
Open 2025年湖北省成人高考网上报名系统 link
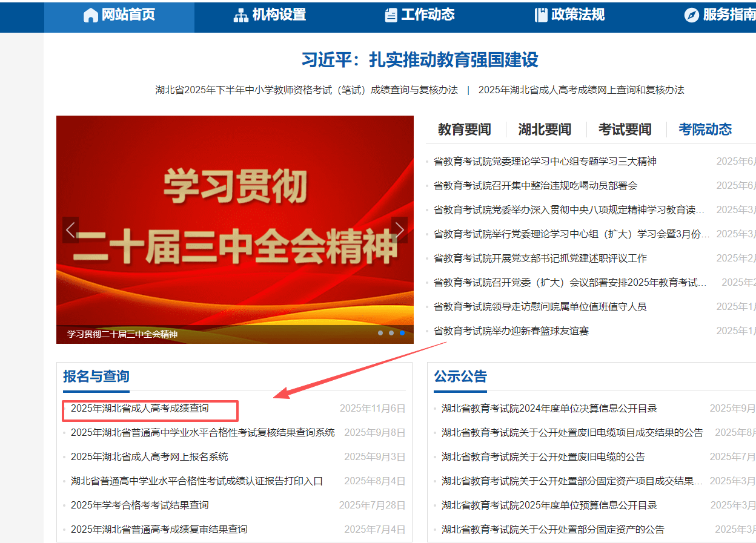coord(149,457)
